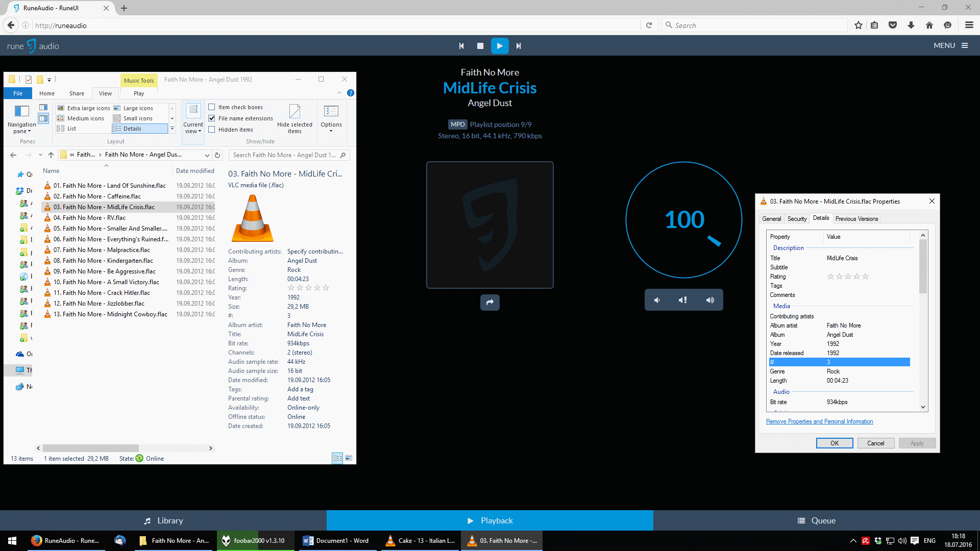The width and height of the screenshot is (980, 551).
Task: Select file 13. Midnight Cowboy.flac
Action: pyautogui.click(x=110, y=314)
